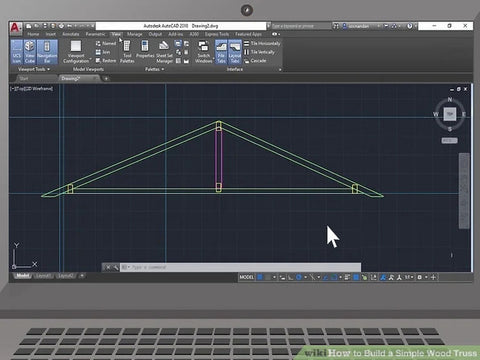Click the navigation bar on right edge
This screenshot has width=480, height=360.
pyautogui.click(x=464, y=191)
